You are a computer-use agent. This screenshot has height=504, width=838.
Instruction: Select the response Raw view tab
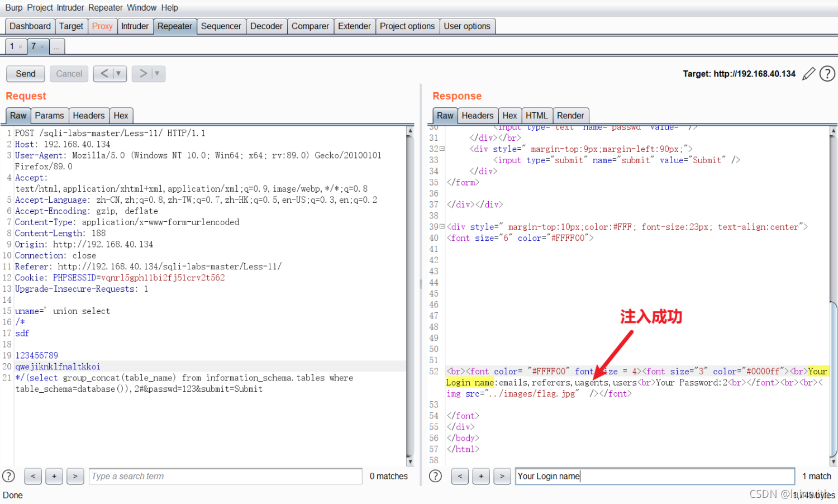(445, 116)
